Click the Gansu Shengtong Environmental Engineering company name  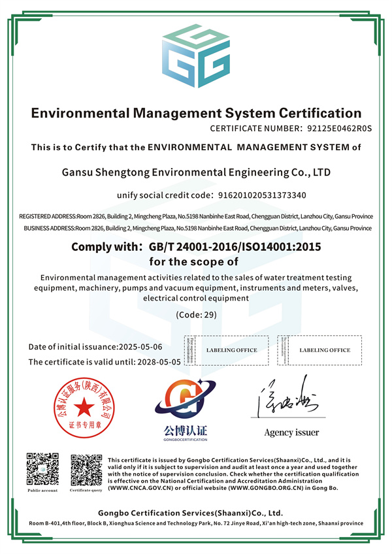coord(196,173)
